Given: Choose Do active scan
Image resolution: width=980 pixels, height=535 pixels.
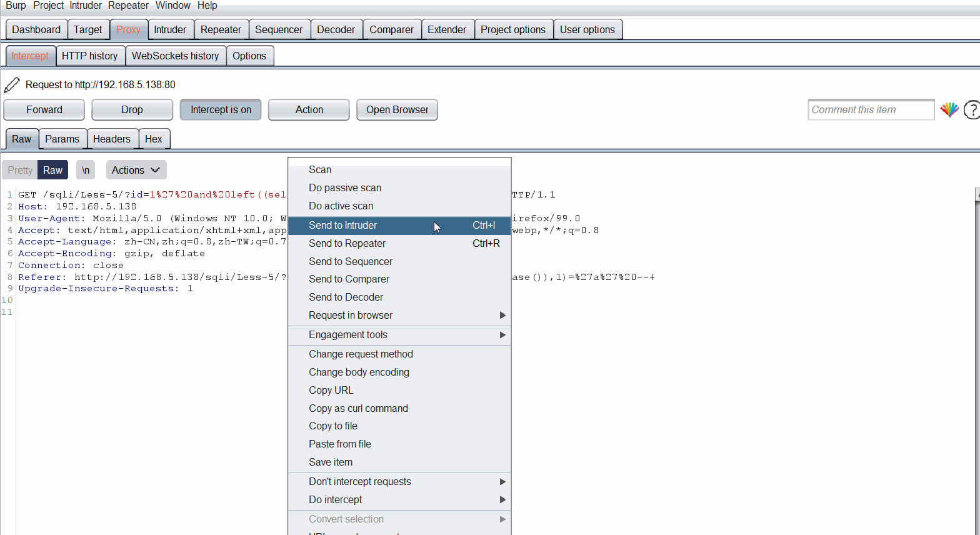Looking at the screenshot, I should (x=399, y=206).
